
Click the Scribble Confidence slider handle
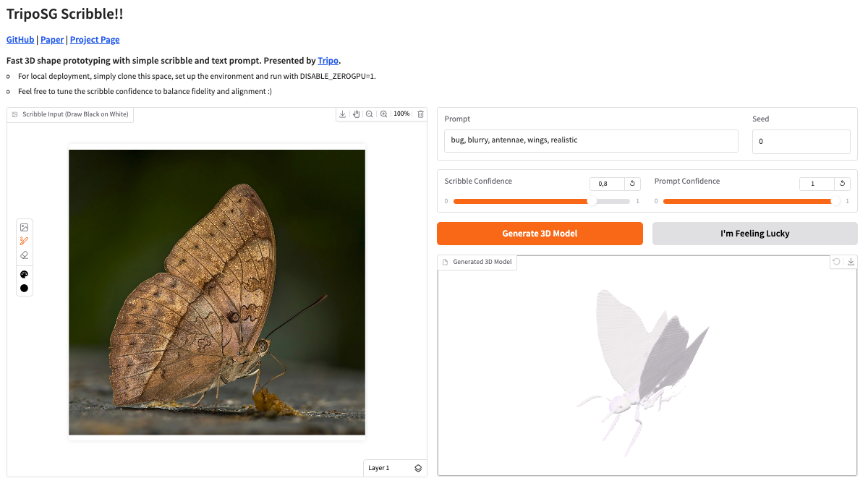coord(592,201)
